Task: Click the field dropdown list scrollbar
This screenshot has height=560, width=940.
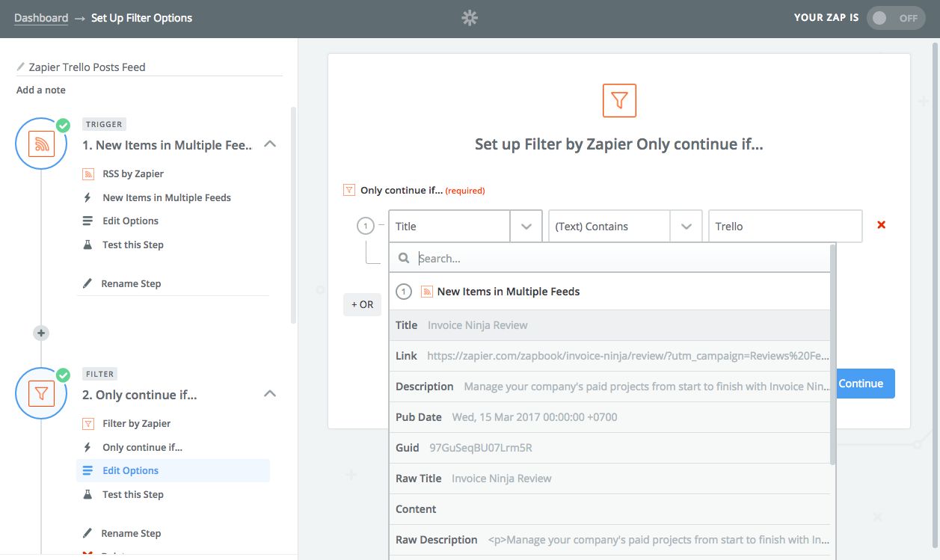Action: coord(833,354)
